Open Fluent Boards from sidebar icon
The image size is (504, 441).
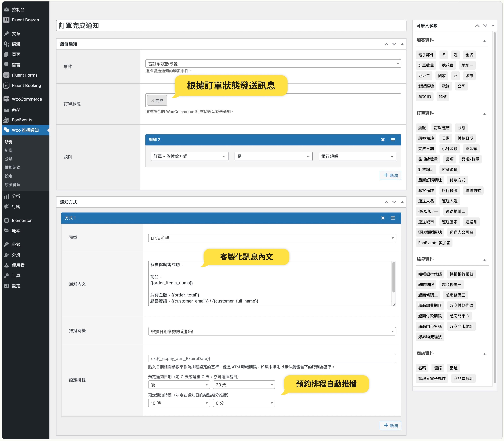(7, 20)
